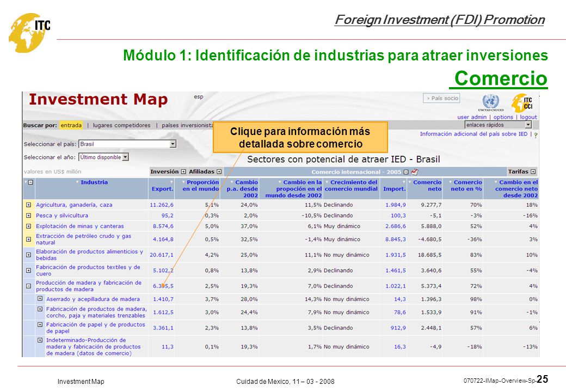Expand the Pesca y silvicultura row
566x392 pixels.
click(28, 216)
